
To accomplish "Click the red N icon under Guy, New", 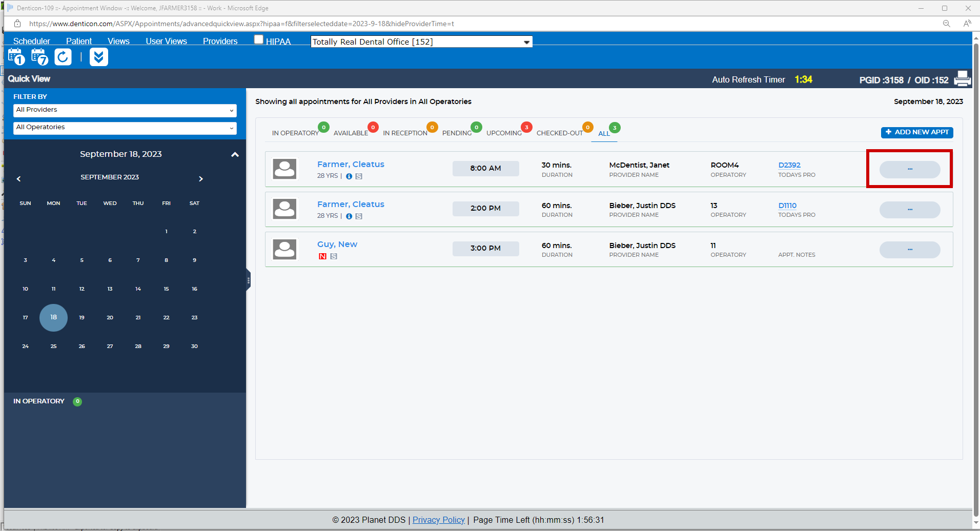I will click(x=322, y=256).
